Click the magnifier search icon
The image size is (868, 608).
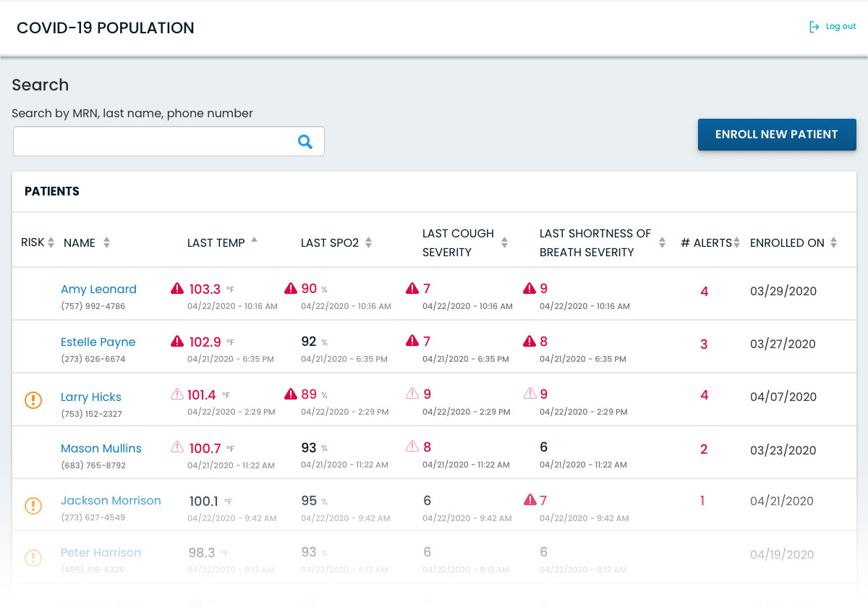click(305, 142)
